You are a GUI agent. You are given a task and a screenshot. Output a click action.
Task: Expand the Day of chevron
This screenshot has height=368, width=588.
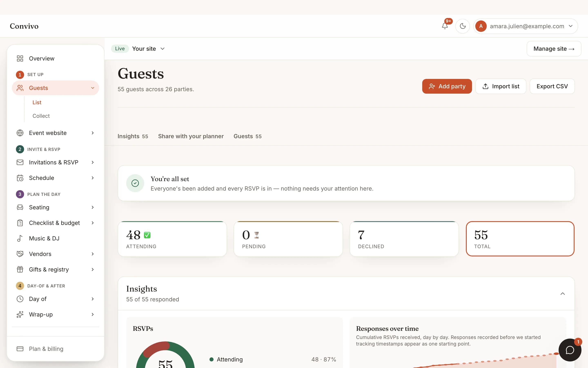[92, 299]
